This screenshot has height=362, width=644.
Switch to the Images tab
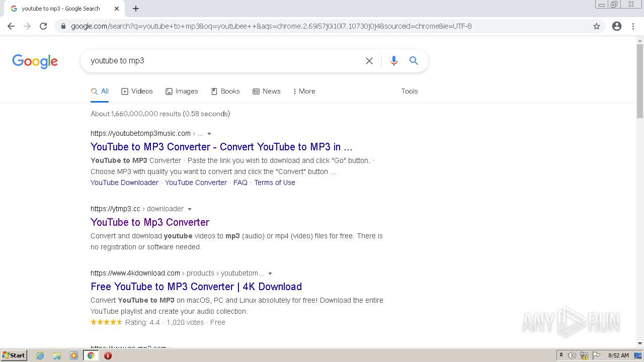click(182, 92)
